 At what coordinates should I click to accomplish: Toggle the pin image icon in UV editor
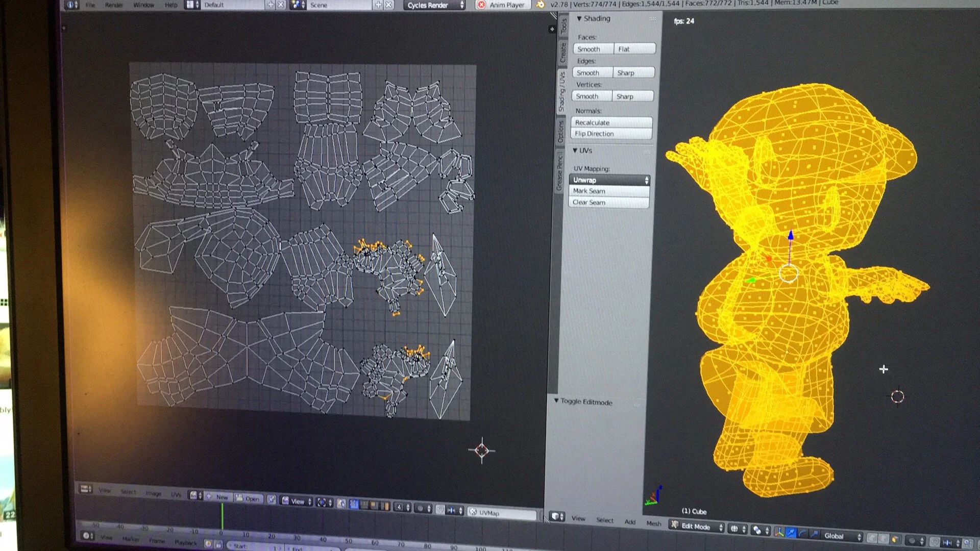(272, 499)
